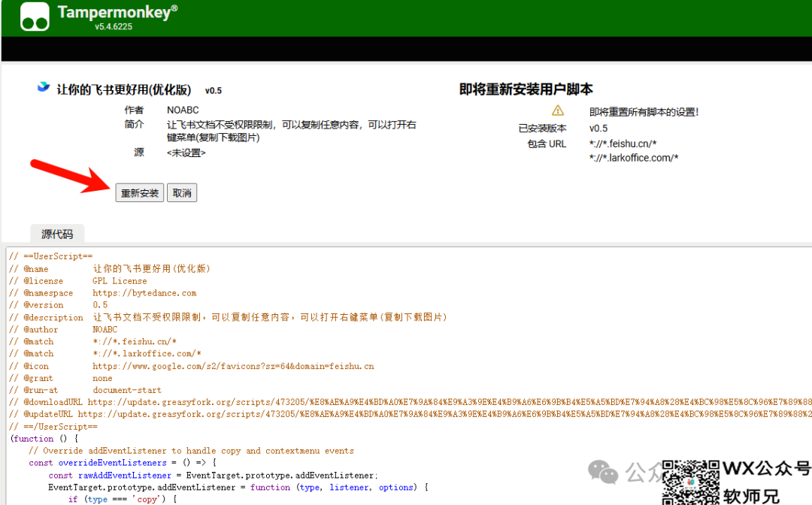Open the 源代码 source code tab
The width and height of the screenshot is (812, 505).
tap(57, 234)
